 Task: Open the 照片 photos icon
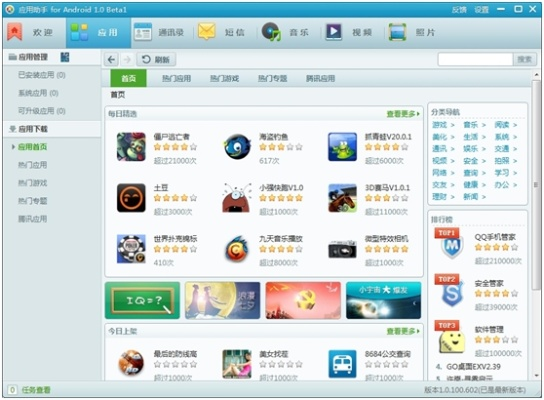[x=397, y=32]
